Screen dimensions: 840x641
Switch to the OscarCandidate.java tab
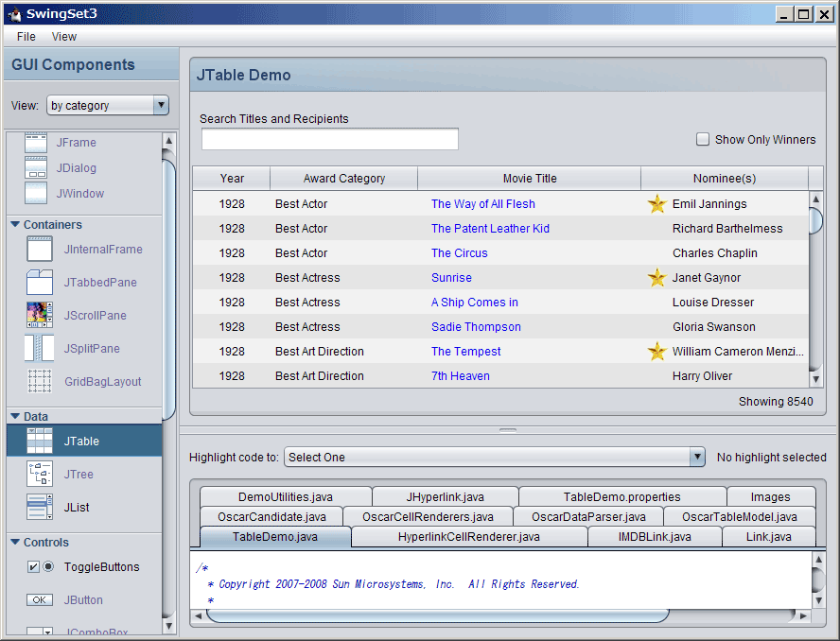click(271, 517)
